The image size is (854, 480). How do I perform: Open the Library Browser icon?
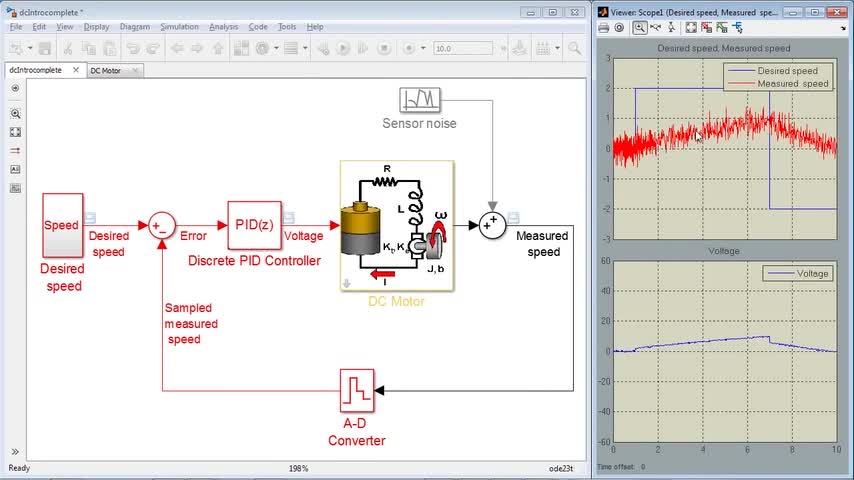coord(241,48)
